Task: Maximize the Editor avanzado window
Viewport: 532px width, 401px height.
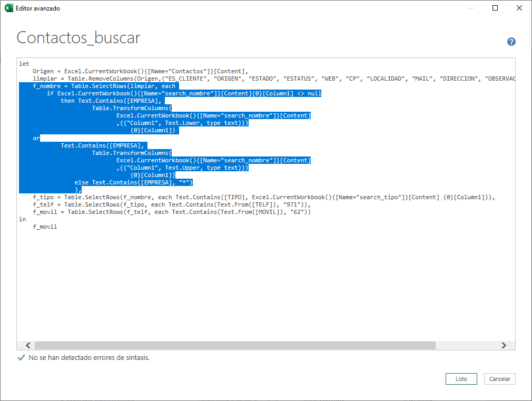Action: 495,8
